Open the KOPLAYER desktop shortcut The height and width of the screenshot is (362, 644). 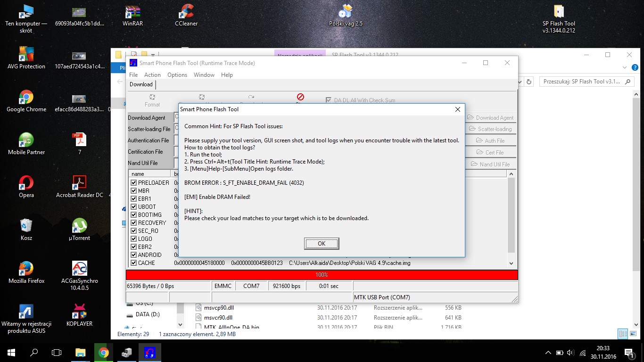coord(79,315)
